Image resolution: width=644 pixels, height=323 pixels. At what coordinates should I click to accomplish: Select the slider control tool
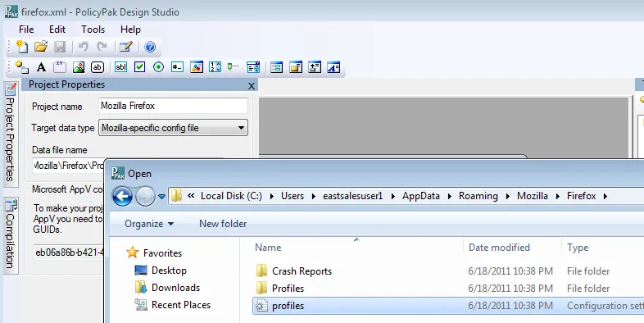(234, 67)
